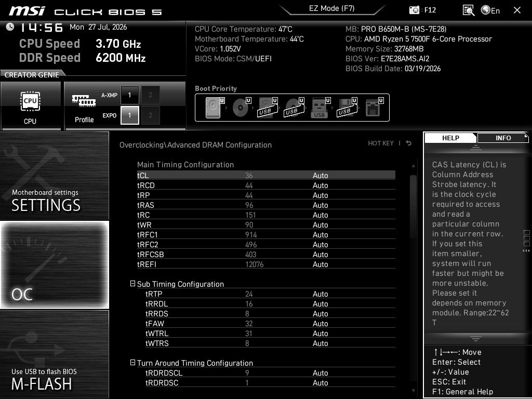Screen dimensions: 532x399
Task: Collapse the Turn Around Timing Configuration section
Action: [x=132, y=363]
